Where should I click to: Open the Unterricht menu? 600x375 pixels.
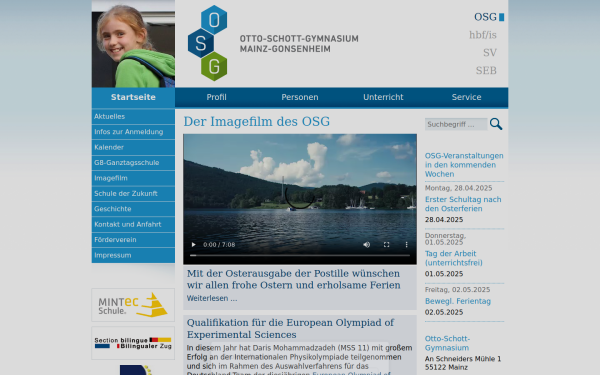click(383, 97)
